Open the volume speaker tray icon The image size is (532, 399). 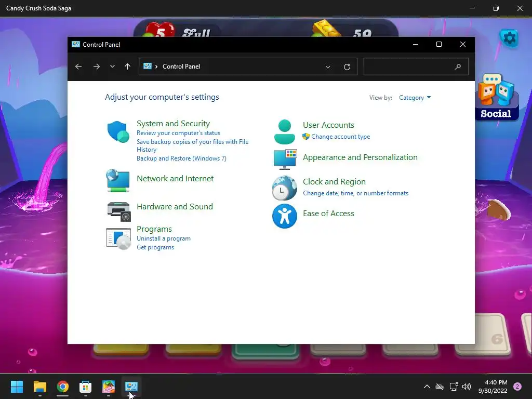[x=467, y=387]
